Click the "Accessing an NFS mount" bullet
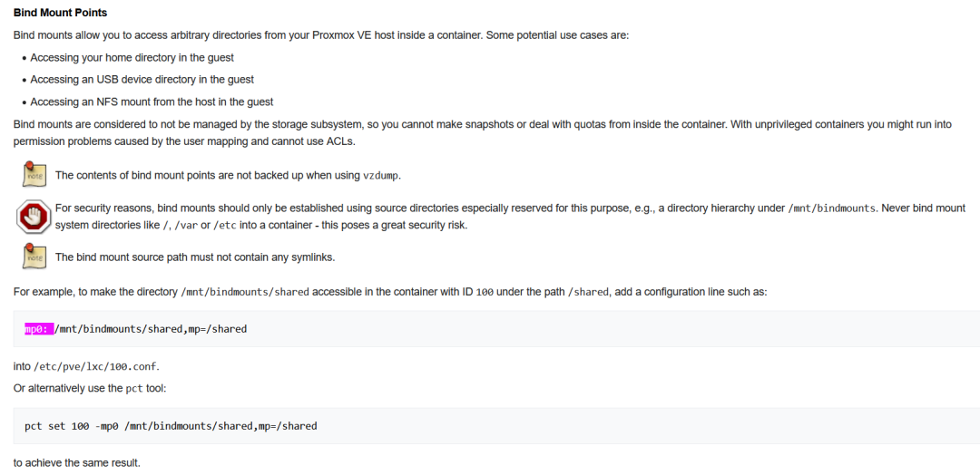The height and width of the screenshot is (475, 980). (x=152, y=102)
